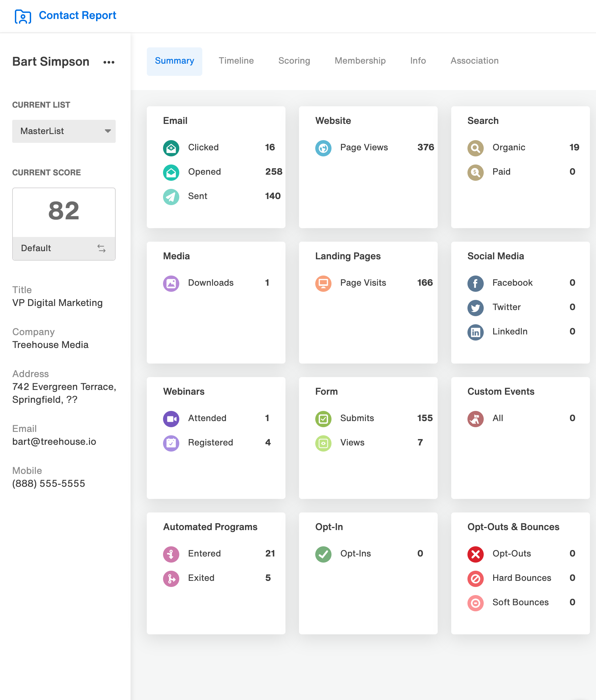Viewport: 596px width, 700px height.
Task: Click the VP Digital Marketing title text
Action: (58, 303)
